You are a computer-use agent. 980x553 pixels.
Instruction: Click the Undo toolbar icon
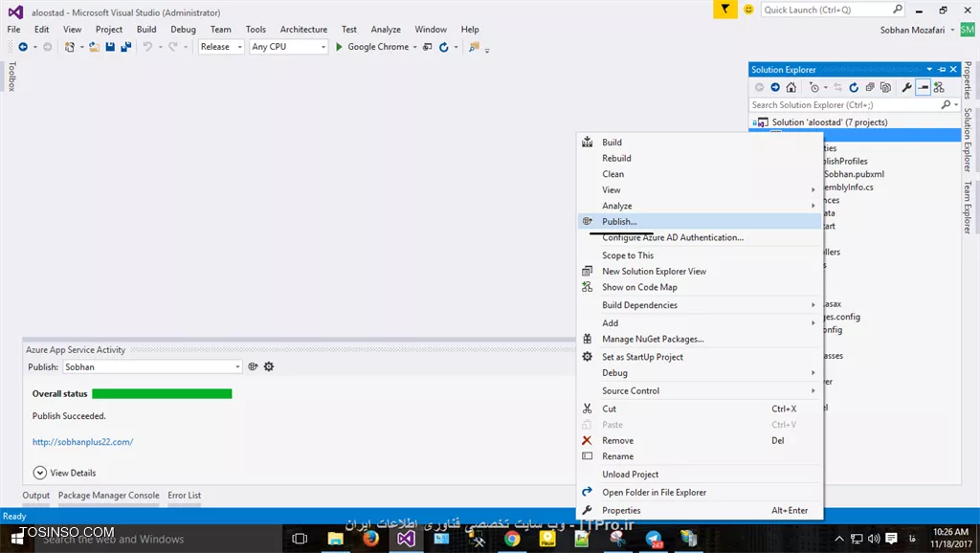pyautogui.click(x=147, y=47)
